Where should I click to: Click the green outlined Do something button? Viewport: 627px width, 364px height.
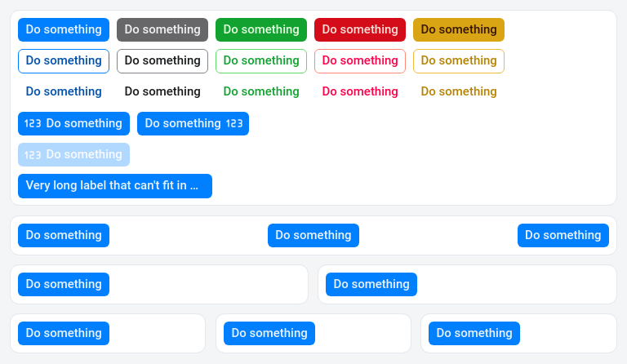[261, 61]
